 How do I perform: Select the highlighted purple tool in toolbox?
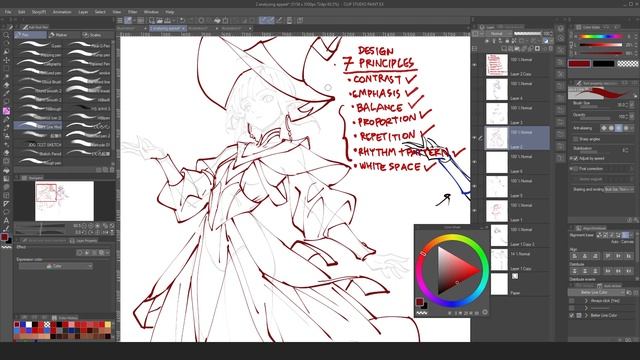[6, 111]
